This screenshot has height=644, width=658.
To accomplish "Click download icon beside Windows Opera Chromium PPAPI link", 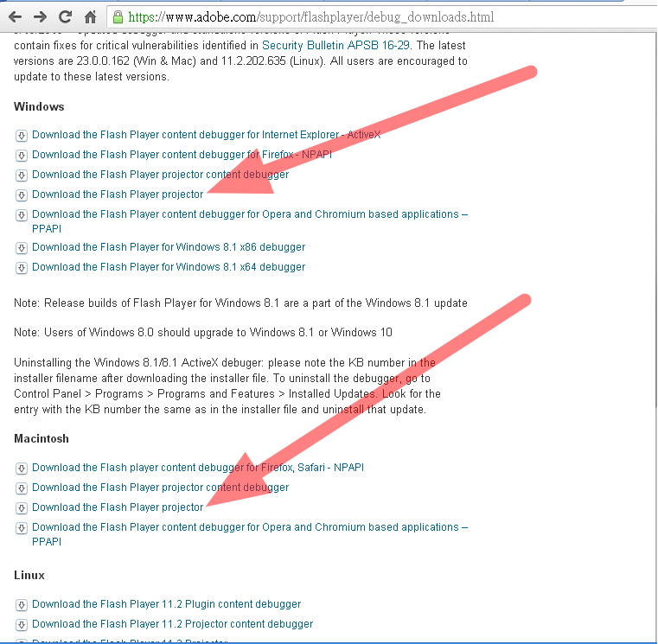I will (x=22, y=215).
